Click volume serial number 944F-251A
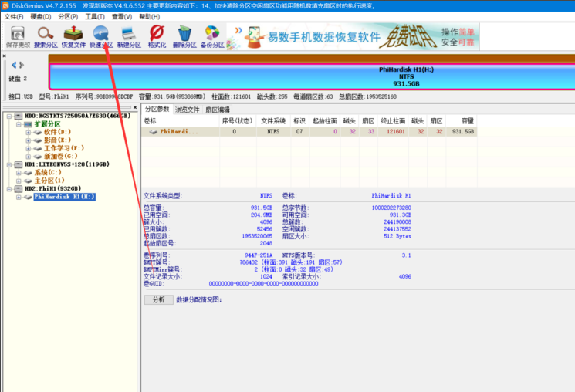Image resolution: width=575 pixels, height=392 pixels. point(259,255)
